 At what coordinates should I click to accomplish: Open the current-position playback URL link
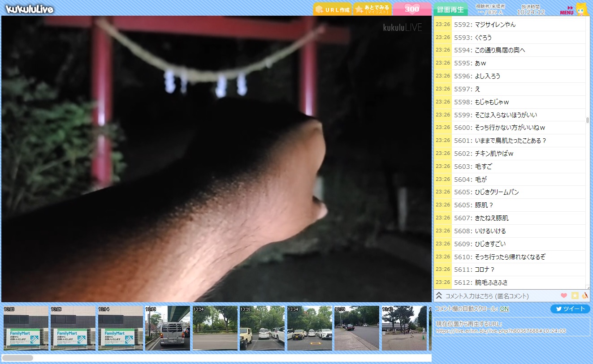tap(501, 331)
